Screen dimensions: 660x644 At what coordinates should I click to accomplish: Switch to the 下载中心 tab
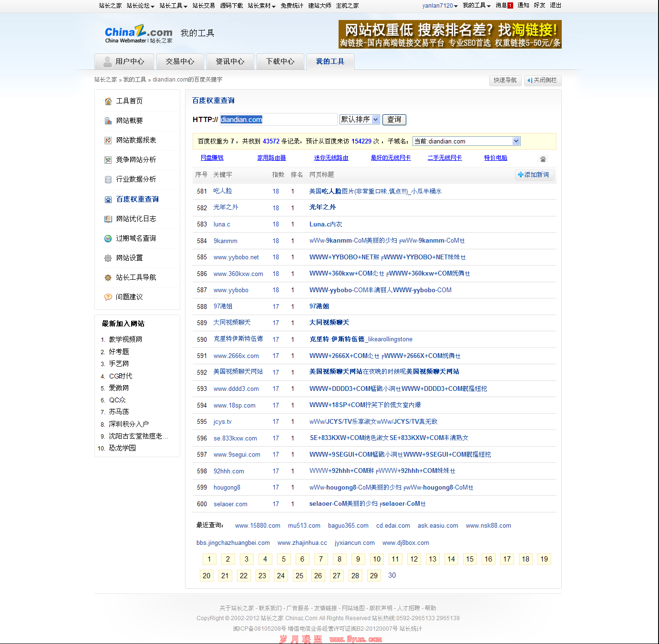pyautogui.click(x=280, y=61)
